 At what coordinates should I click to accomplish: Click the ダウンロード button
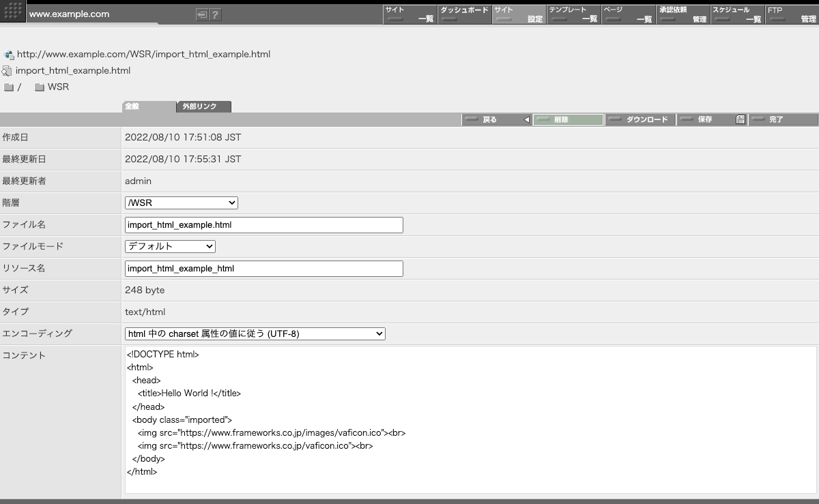coord(640,120)
